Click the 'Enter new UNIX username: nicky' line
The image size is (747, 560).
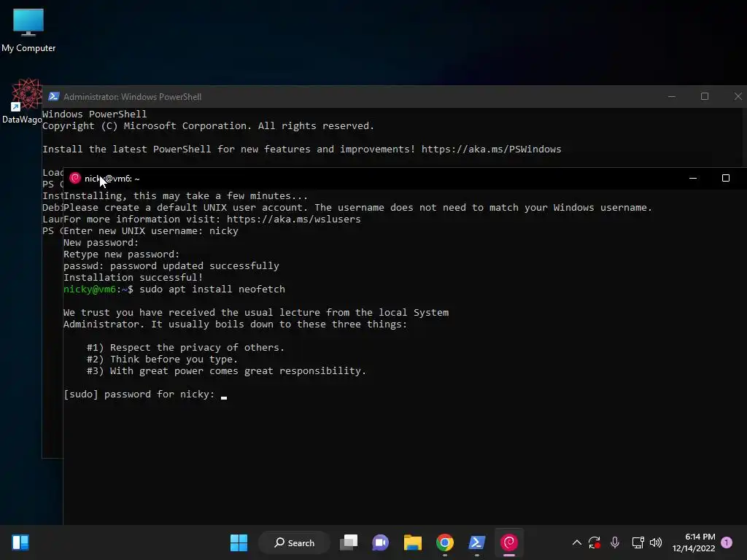[x=150, y=231]
